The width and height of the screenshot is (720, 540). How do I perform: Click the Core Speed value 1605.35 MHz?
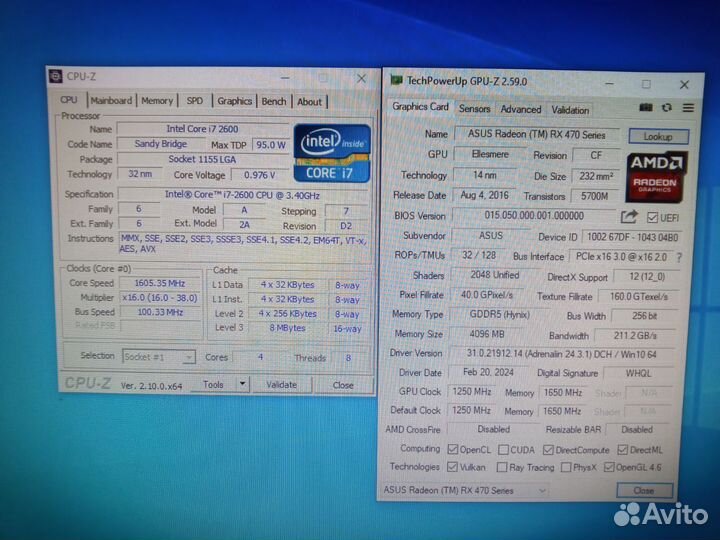160,283
